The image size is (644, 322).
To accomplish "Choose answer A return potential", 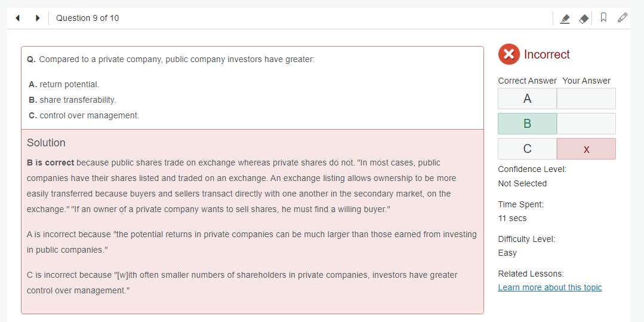I will pyautogui.click(x=64, y=84).
